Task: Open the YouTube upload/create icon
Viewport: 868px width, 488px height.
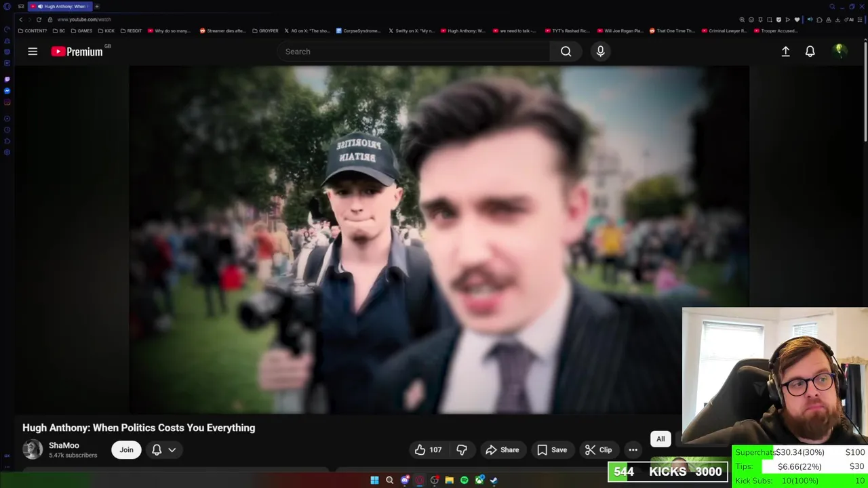Action: click(x=785, y=52)
